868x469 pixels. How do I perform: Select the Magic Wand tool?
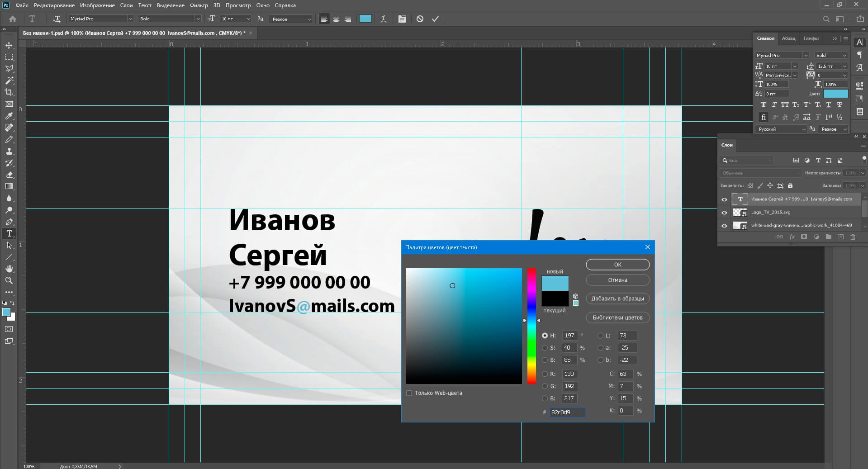coord(9,81)
